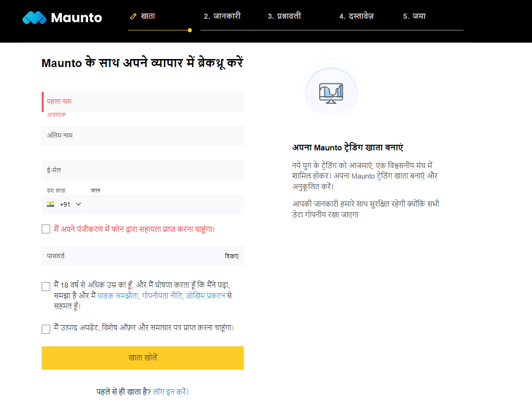Focus the ई-मेल input field
The image size is (532, 403).
143,170
